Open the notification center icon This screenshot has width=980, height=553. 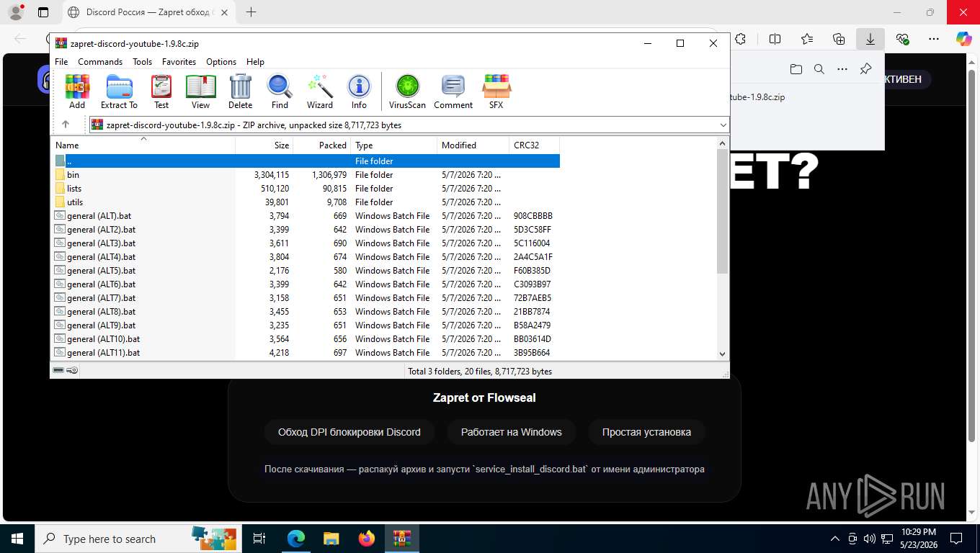[x=956, y=539]
